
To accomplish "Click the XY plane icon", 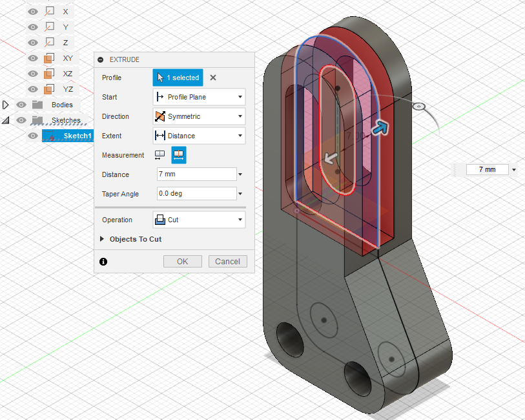I will click(49, 58).
